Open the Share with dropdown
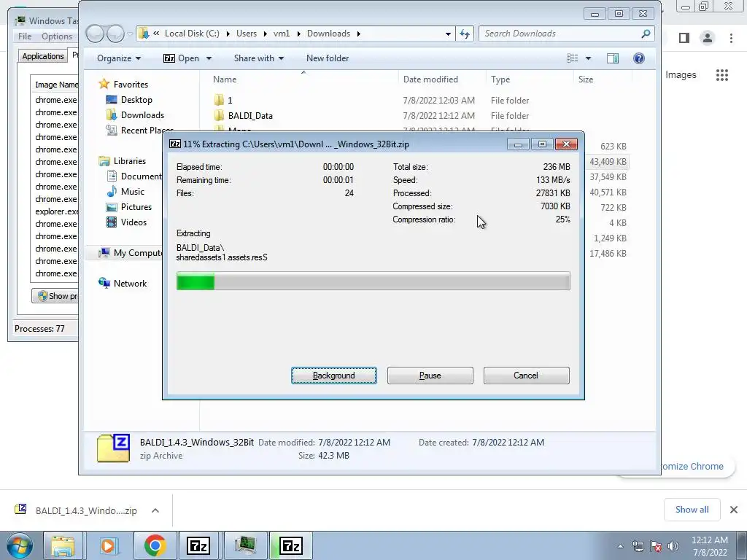This screenshot has height=560, width=747. (x=259, y=58)
